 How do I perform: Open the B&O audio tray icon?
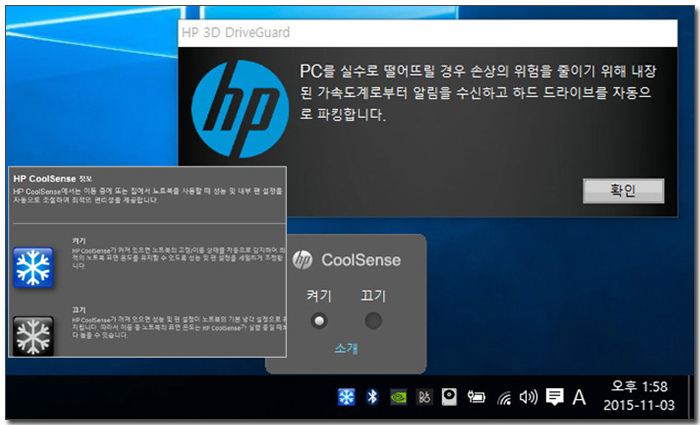point(424,396)
